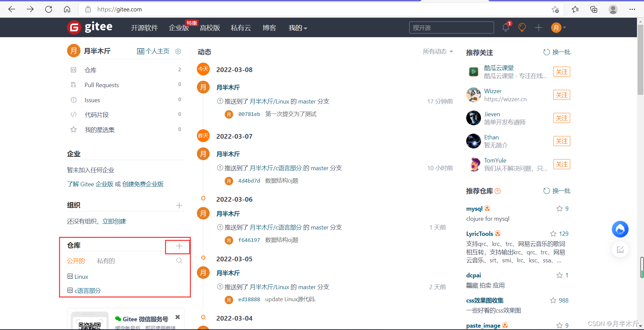The width and height of the screenshot is (644, 330).
Task: Click the help question mark beside 推荐仓库
Action: point(497,191)
